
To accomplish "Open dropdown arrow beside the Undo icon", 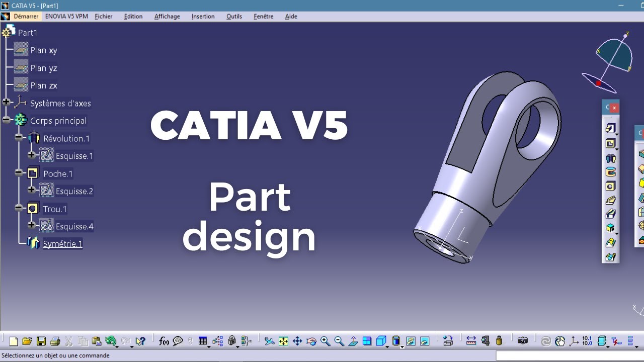I will (117, 346).
